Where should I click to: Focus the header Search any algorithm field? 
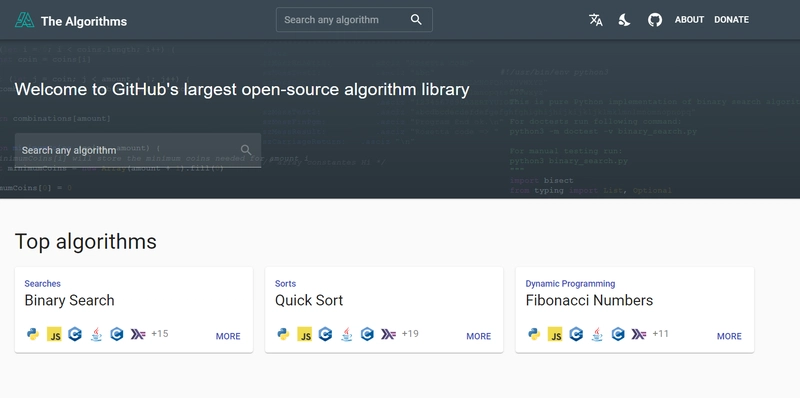(354, 20)
